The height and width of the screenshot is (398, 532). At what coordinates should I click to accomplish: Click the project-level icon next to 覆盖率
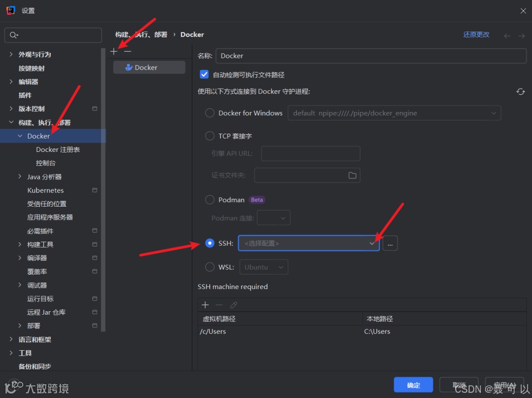[x=95, y=271]
